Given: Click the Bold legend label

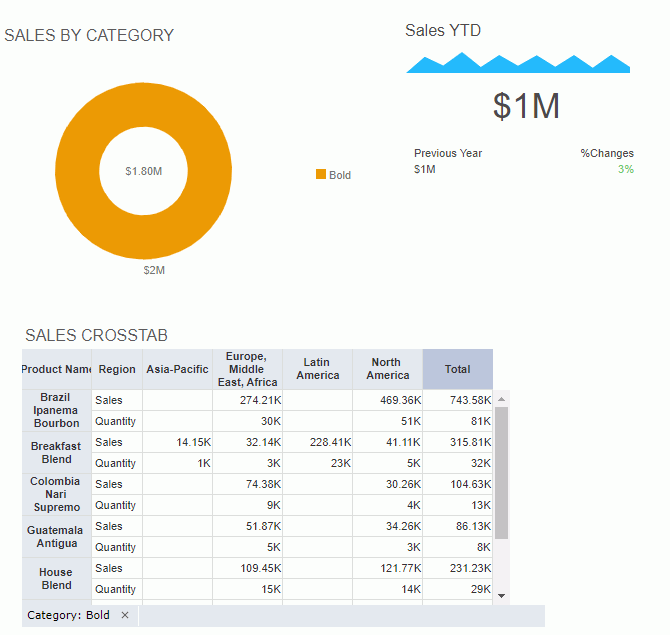Looking at the screenshot, I should click(340, 176).
